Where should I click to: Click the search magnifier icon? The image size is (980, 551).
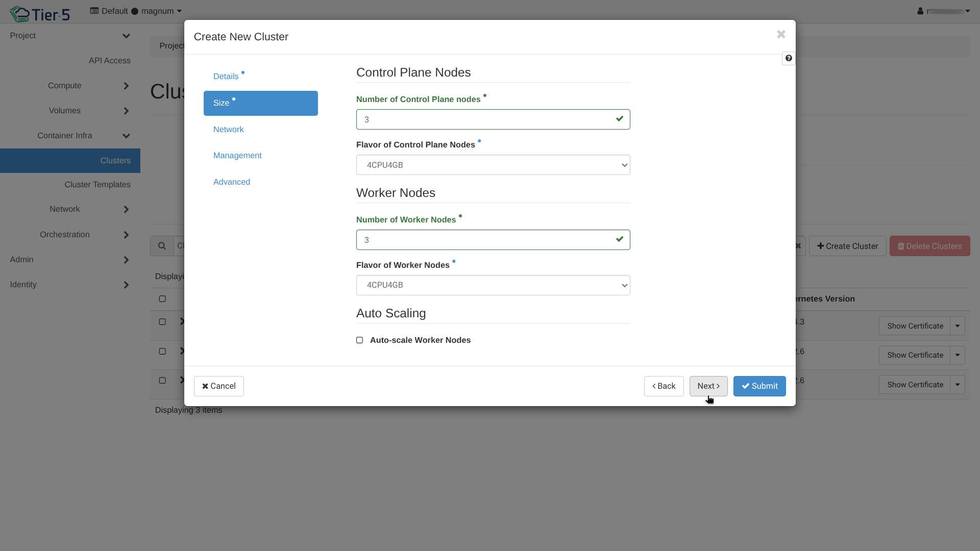click(162, 246)
